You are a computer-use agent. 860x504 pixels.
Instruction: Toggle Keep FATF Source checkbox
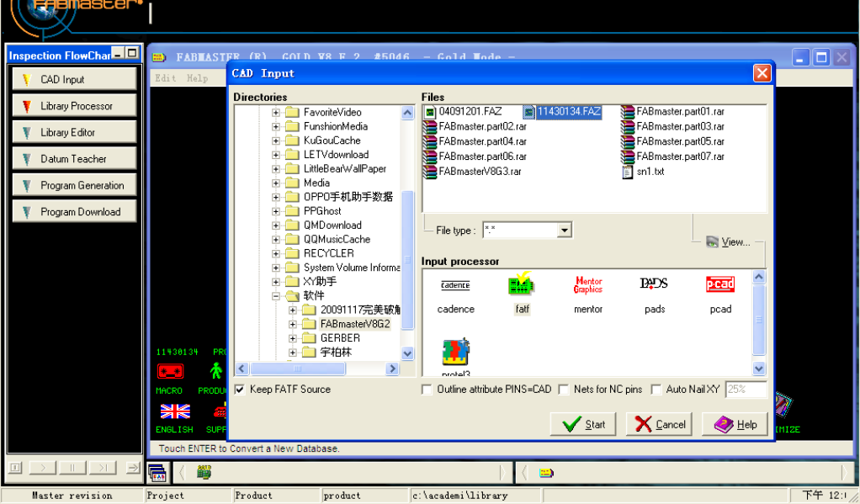(x=240, y=390)
